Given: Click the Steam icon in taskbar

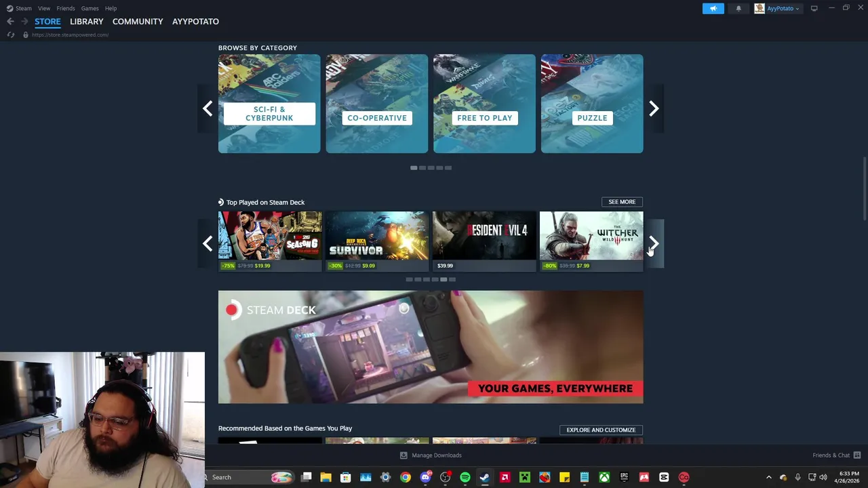Looking at the screenshot, I should point(485,477).
